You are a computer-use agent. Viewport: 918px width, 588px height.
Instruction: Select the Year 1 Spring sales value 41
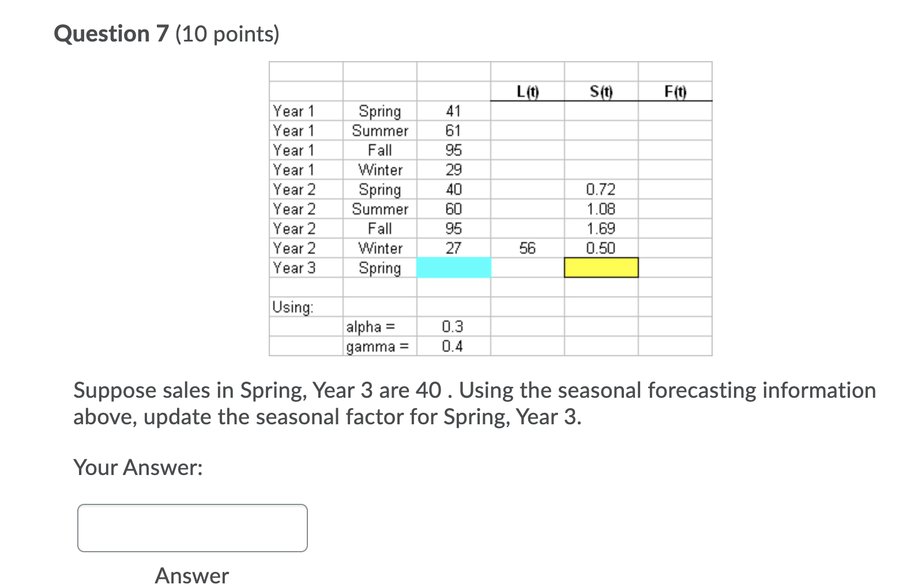[x=453, y=111]
